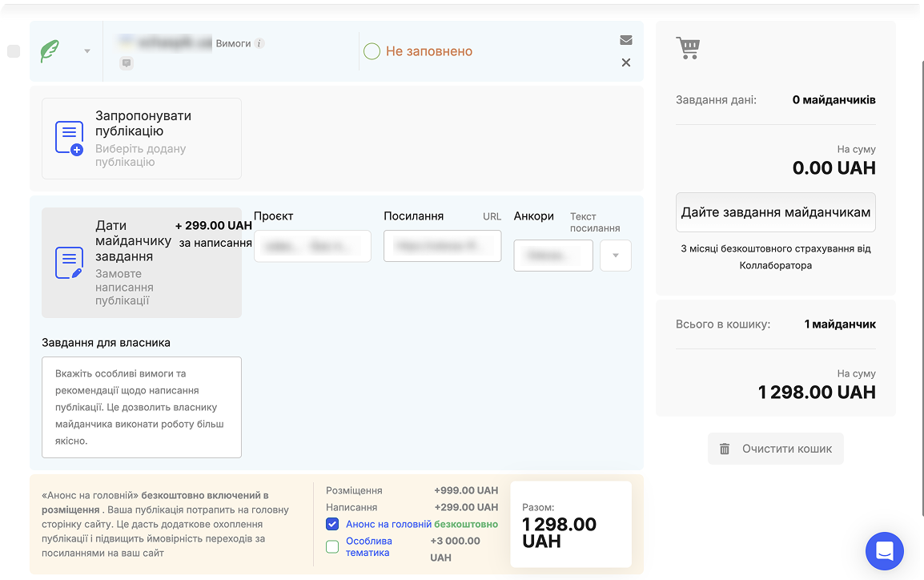Image resolution: width=924 pixels, height=580 pixels.
Task: Uncheck Анонс на головній безкоштовно
Action: 332,524
